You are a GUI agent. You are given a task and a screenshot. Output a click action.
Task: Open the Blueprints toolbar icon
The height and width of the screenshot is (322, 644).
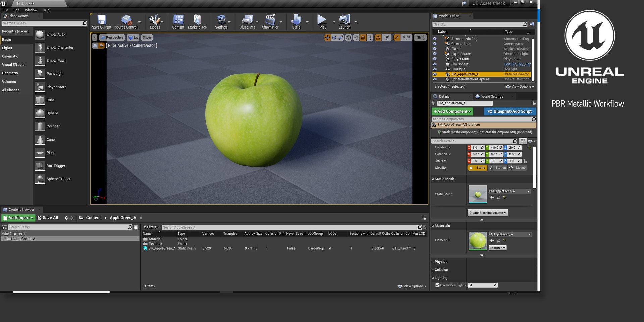[x=247, y=20]
